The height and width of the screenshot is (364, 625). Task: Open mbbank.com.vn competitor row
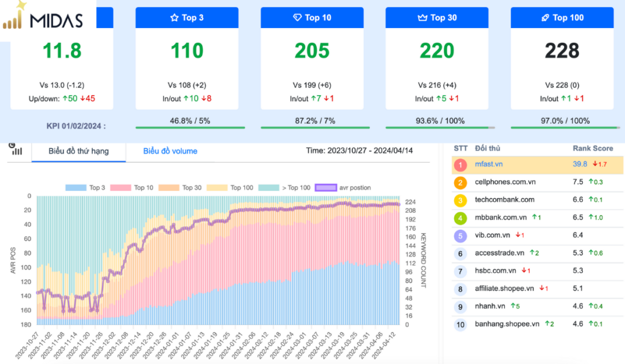(x=537, y=218)
